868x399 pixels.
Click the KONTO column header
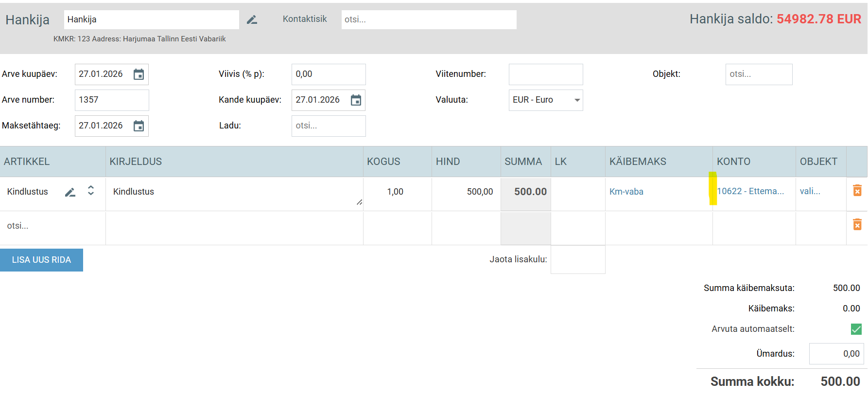[x=733, y=162]
